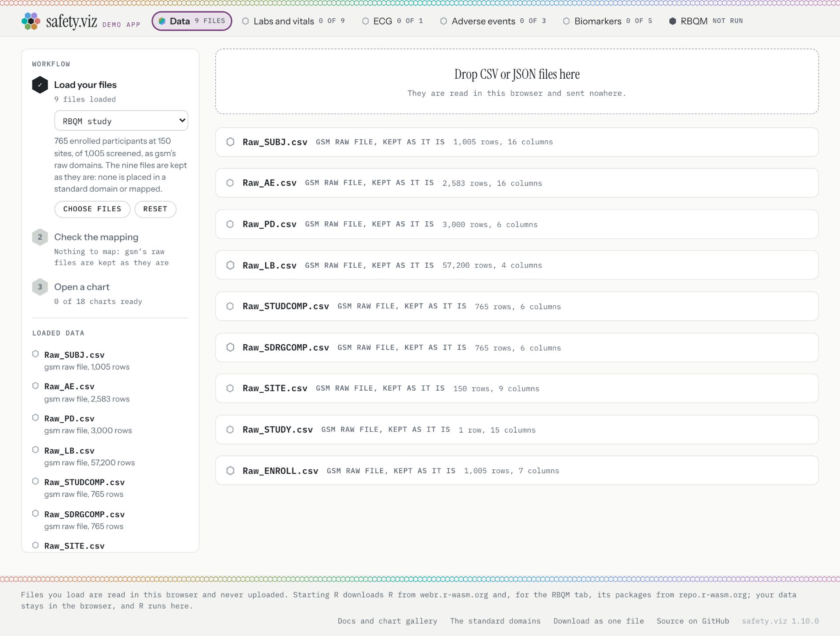Click the step 2 hexagon badge
Viewport: 840px width, 636px height.
pos(40,237)
